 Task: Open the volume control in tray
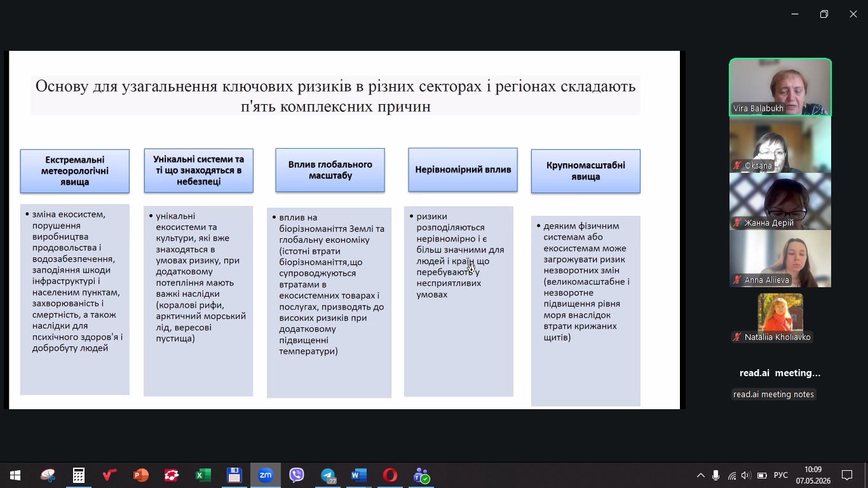coord(746,475)
